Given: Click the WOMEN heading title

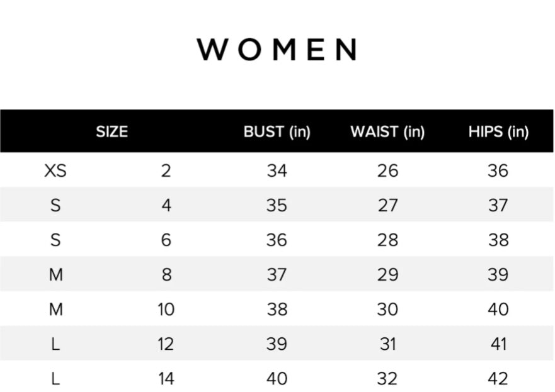Looking at the screenshot, I should [x=277, y=49].
